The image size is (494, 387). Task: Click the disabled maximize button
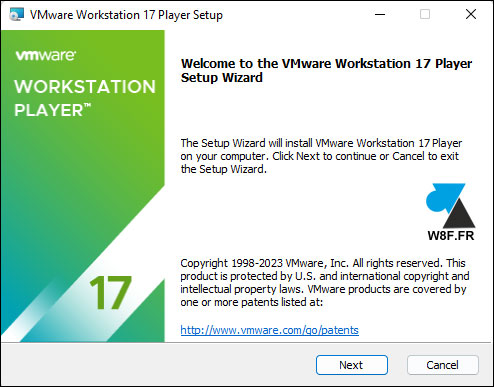pos(425,14)
